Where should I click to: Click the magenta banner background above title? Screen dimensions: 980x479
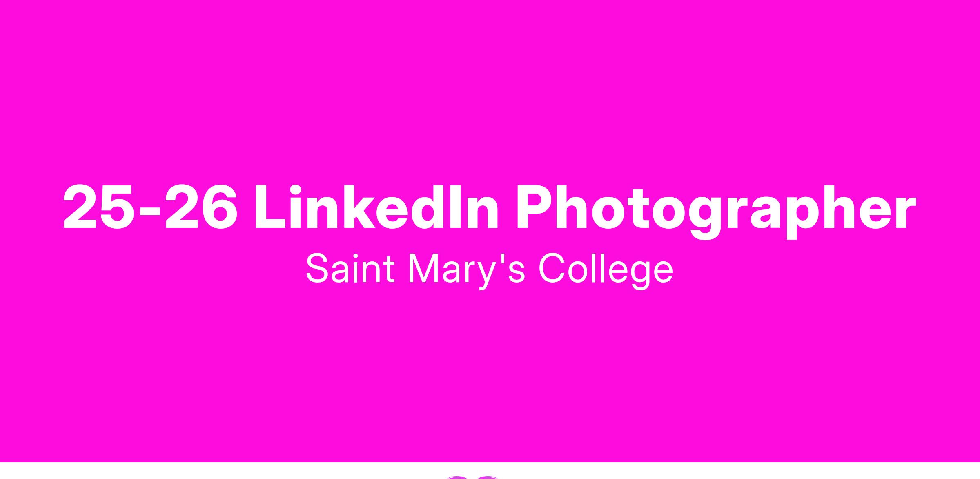pos(490,90)
